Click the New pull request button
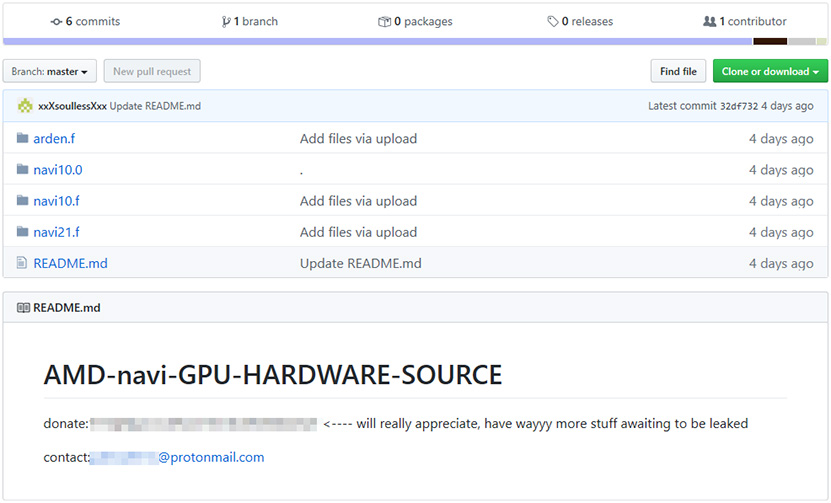 pos(152,71)
